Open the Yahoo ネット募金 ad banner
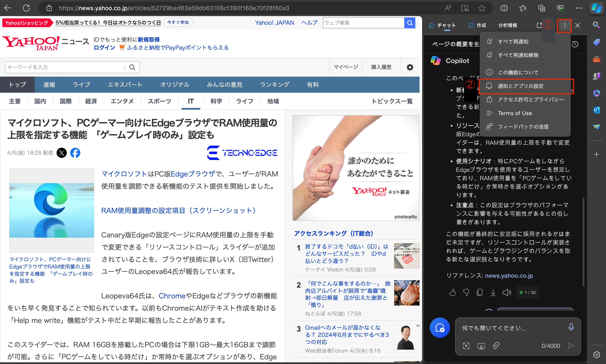606x364 pixels. [x=356, y=168]
